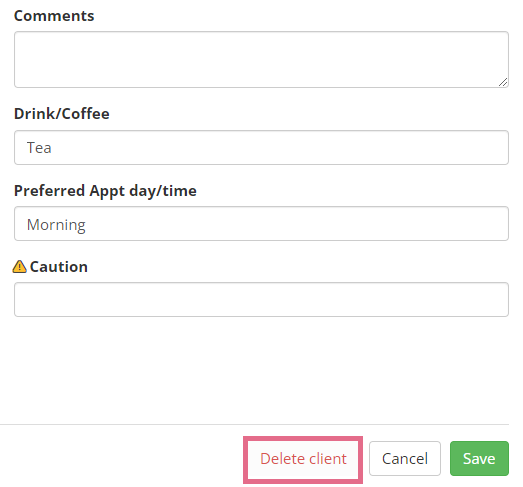Cancel editing the client form
The height and width of the screenshot is (487, 523).
(405, 459)
